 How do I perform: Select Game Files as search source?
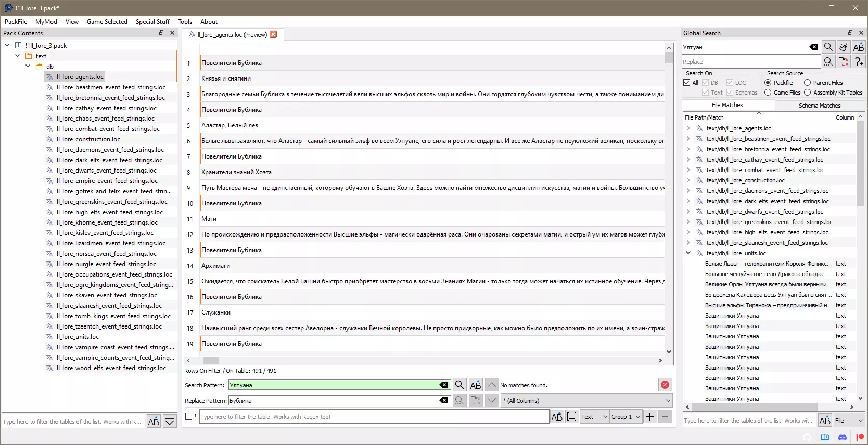pos(768,93)
